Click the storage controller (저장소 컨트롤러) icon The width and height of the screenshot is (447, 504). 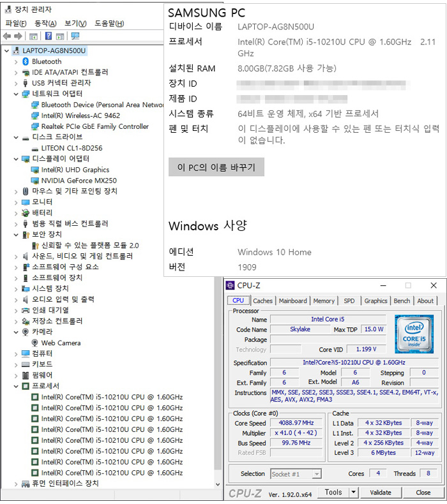click(x=26, y=321)
